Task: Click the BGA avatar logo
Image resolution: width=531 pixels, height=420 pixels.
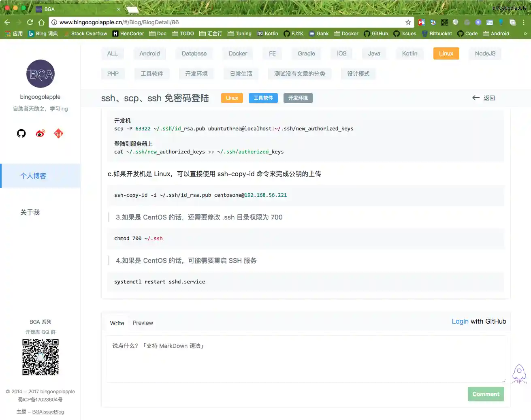Action: [41, 74]
